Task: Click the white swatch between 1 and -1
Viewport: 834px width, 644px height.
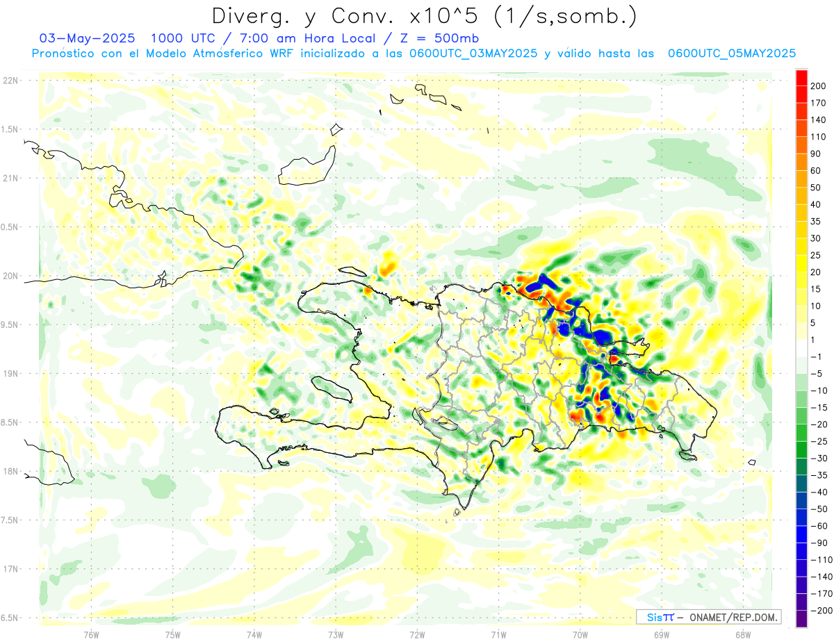Action: (x=801, y=348)
